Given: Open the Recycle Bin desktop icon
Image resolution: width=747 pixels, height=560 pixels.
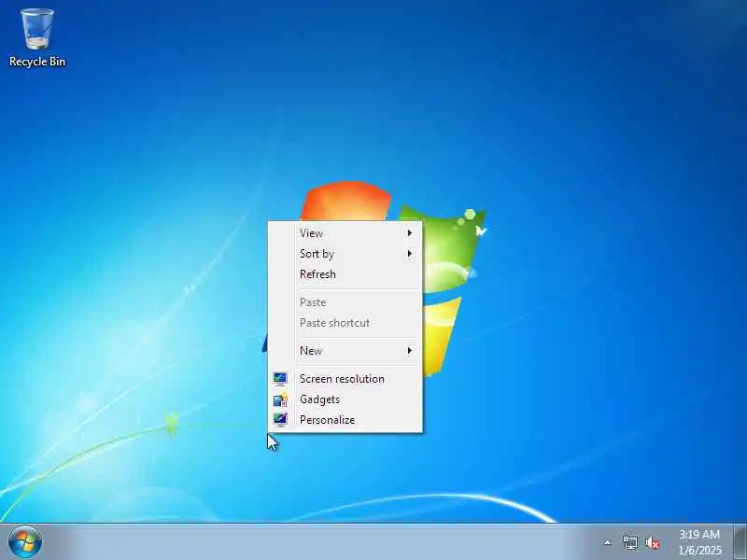Looking at the screenshot, I should tap(37, 38).
